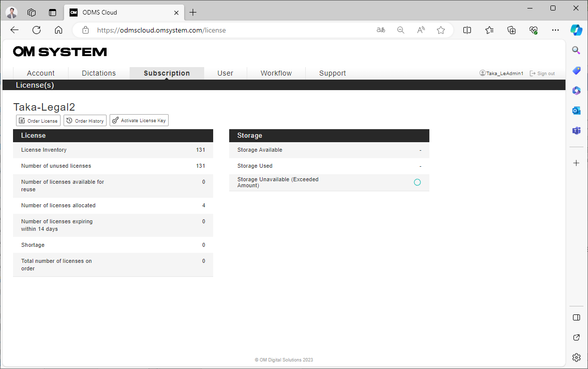588x369 pixels.
Task: Add the license page to favorites
Action: (440, 30)
